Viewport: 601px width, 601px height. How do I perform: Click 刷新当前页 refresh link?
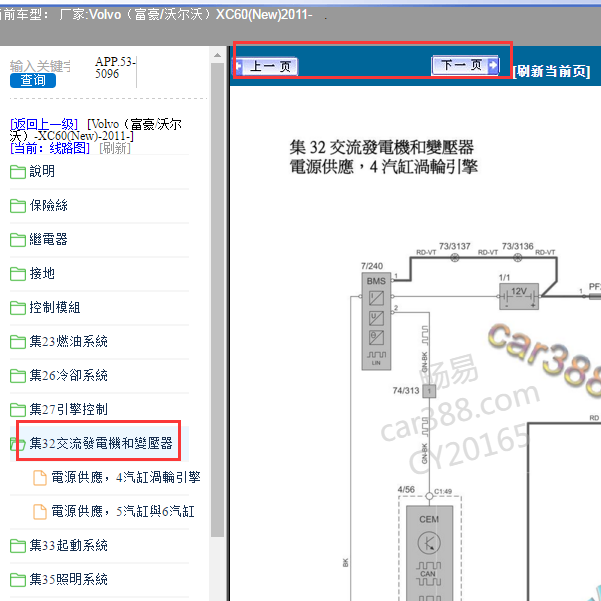(x=552, y=71)
